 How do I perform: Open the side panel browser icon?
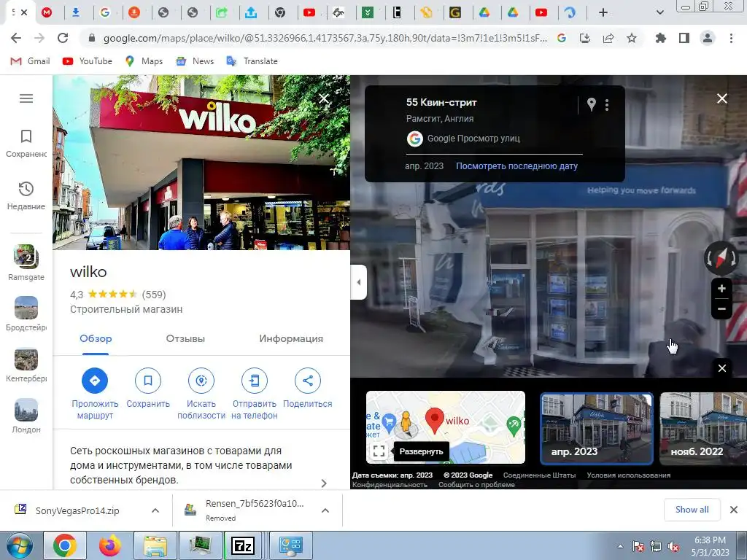pyautogui.click(x=684, y=38)
